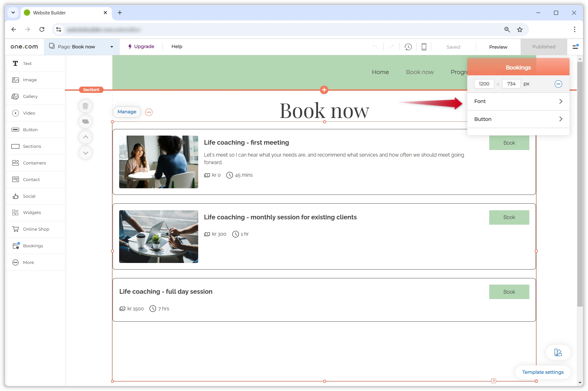The image size is (588, 391).
Task: Open the Help menu
Action: (177, 46)
